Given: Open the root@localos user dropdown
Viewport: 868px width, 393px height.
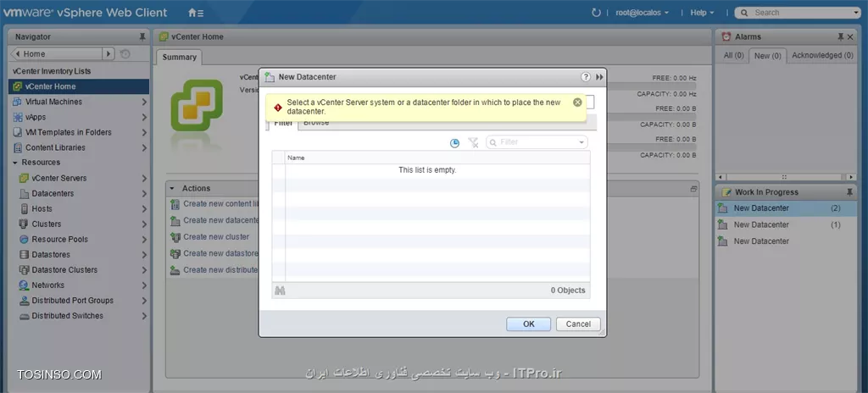Looking at the screenshot, I should (643, 12).
